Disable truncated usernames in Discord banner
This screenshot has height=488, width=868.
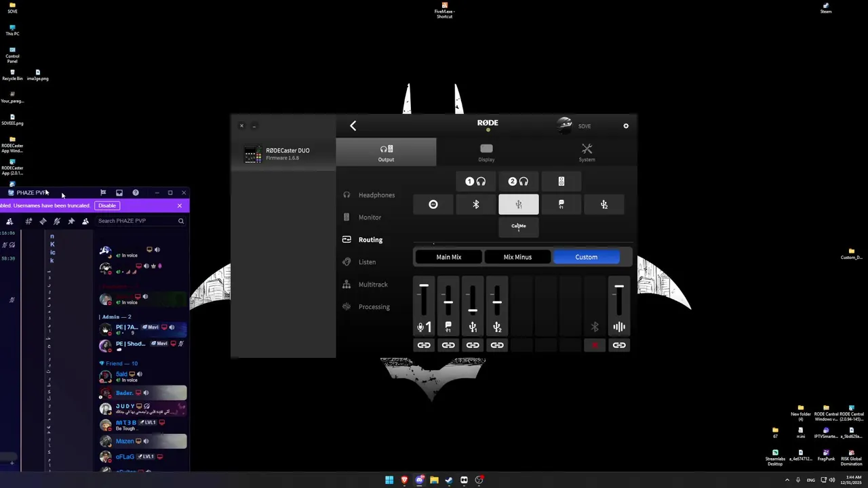click(107, 205)
